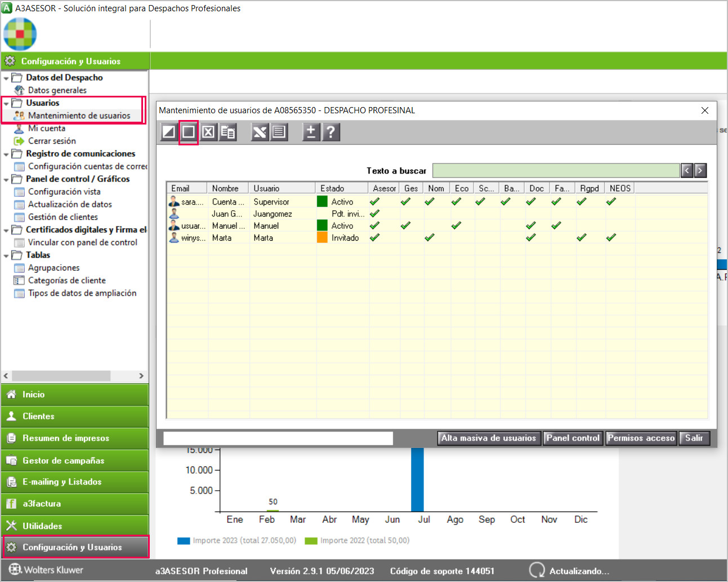The image size is (728, 582).
Task: Click the Excel export toolbar icon
Action: (259, 132)
